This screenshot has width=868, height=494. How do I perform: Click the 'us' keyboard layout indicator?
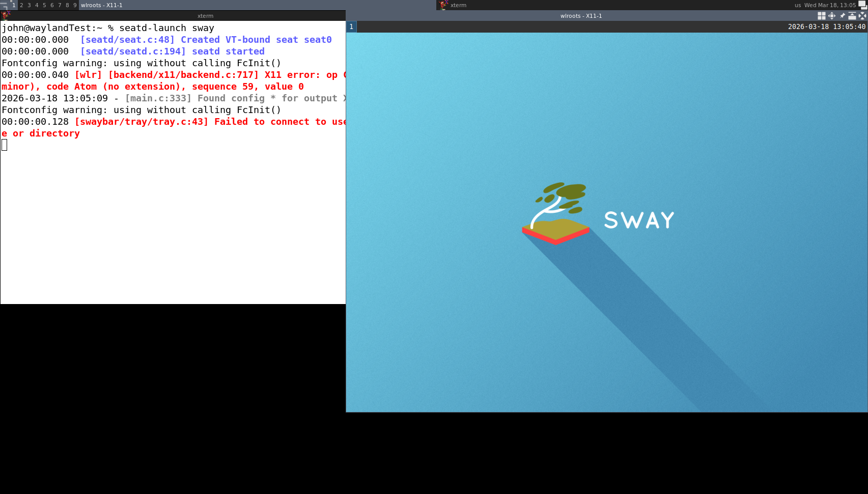pos(798,5)
